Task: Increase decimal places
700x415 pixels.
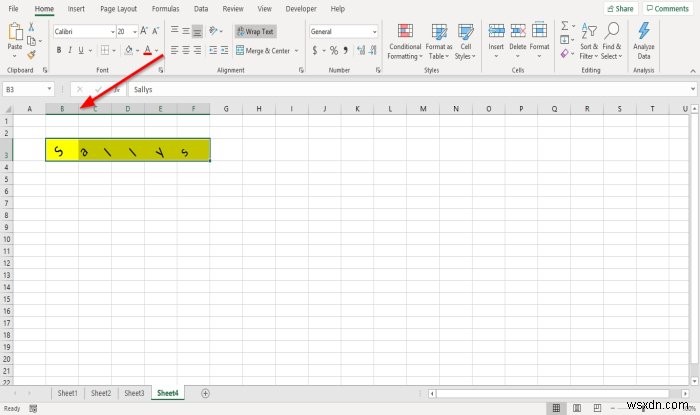Action: click(x=361, y=50)
